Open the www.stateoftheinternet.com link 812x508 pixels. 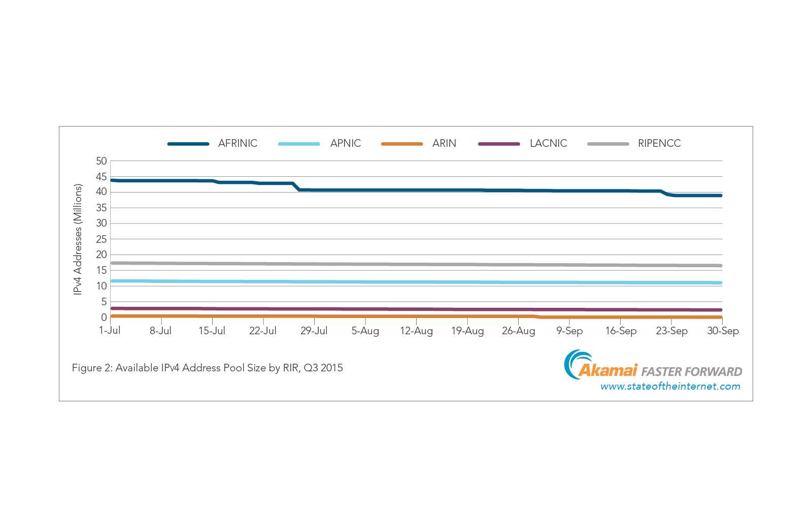click(x=670, y=387)
